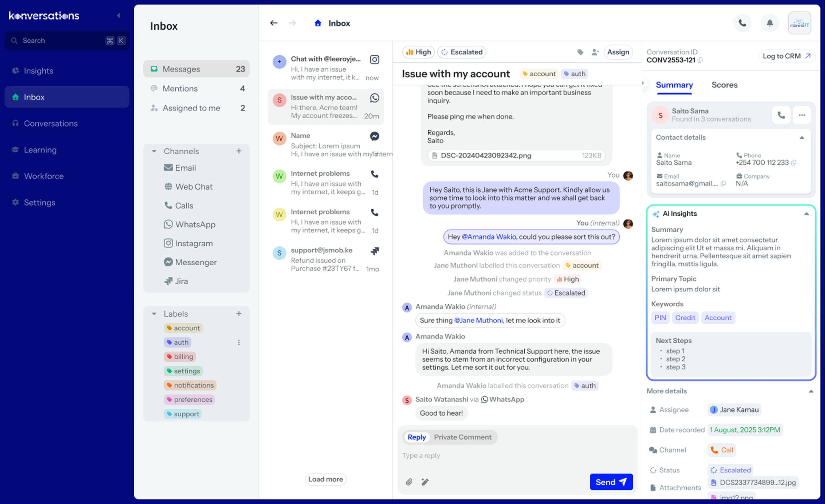Collapse the Channels section
This screenshot has height=504, width=825.
point(154,151)
